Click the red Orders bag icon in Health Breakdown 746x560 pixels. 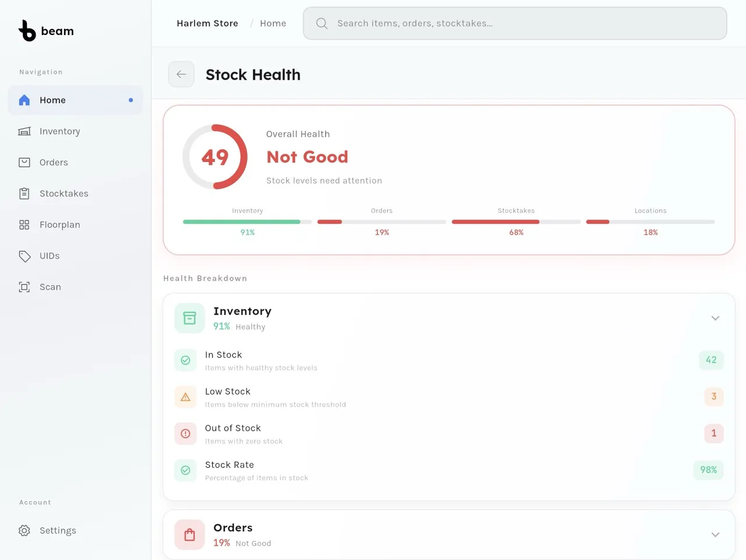189,534
